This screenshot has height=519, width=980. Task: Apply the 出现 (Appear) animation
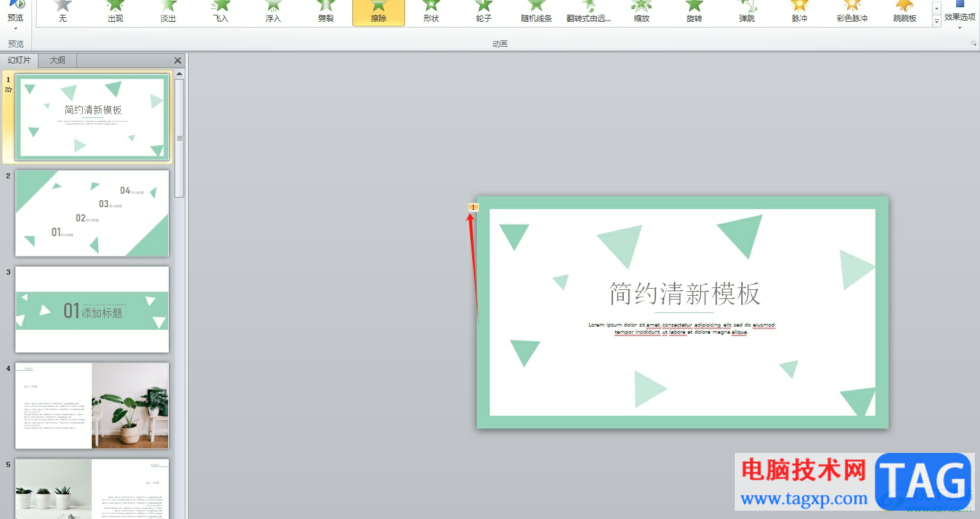(x=116, y=12)
